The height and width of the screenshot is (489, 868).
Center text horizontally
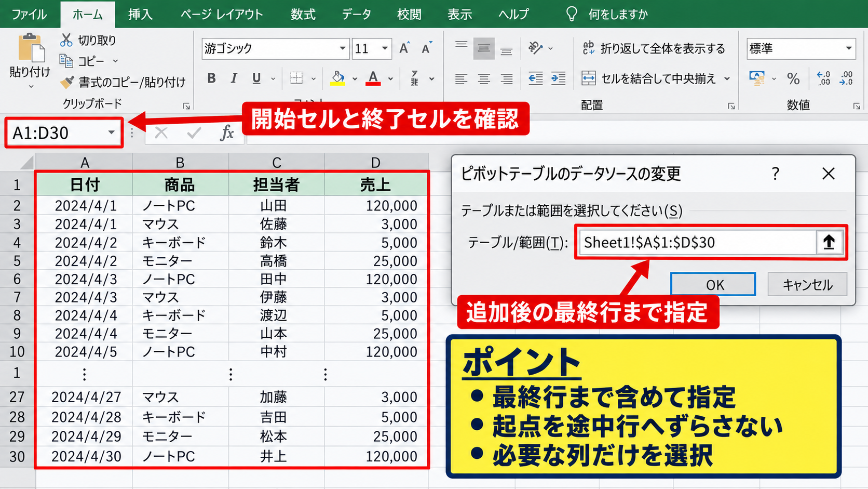click(484, 79)
